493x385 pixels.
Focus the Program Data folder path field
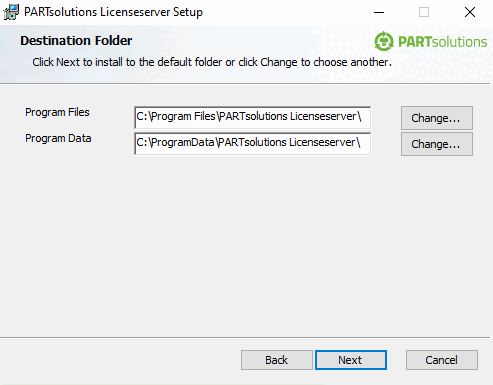click(252, 143)
